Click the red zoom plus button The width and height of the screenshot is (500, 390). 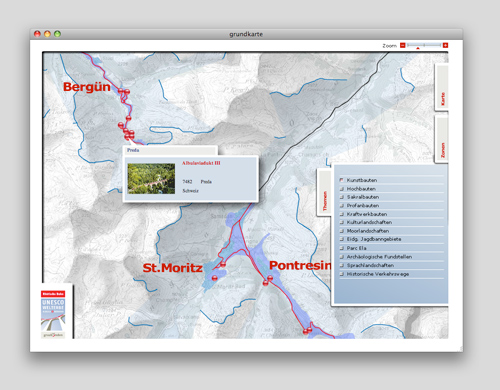click(445, 45)
